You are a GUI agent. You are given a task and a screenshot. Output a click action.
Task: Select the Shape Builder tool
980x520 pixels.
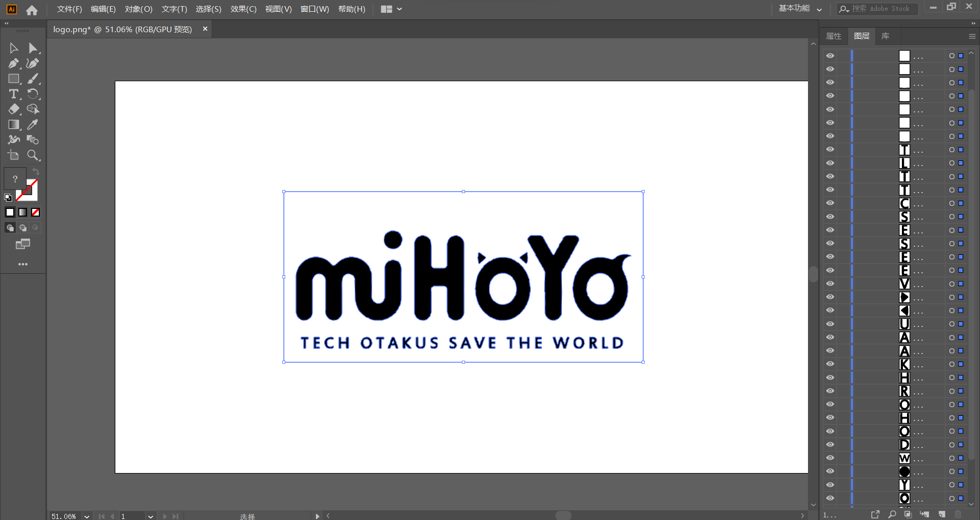click(33, 109)
